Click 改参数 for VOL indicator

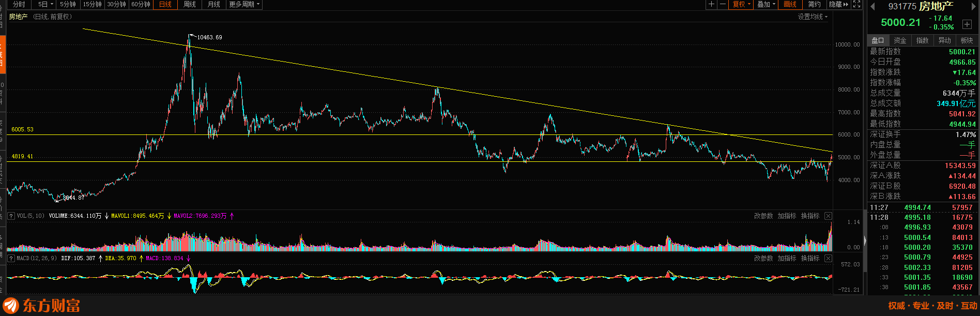(763, 216)
